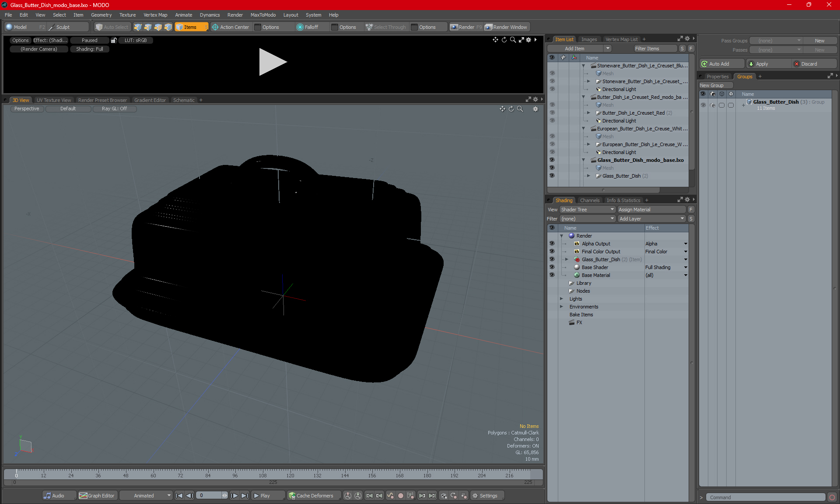Click frame 120 on timeline ruler
Screen dimensions: 840x504
290,473
